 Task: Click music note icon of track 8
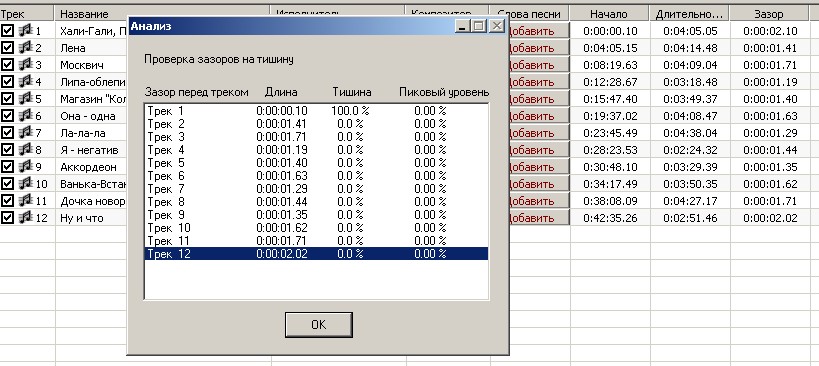coord(25,150)
